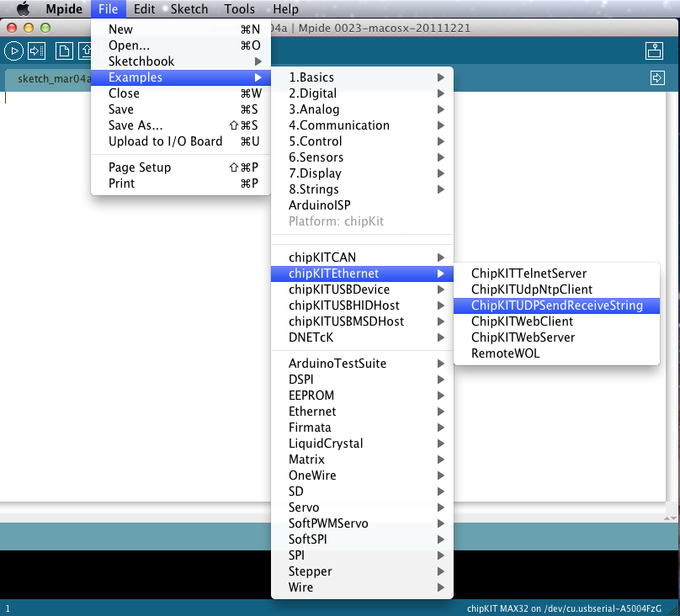680x616 pixels.
Task: Expand the Ethernet library examples
Action: [362, 412]
